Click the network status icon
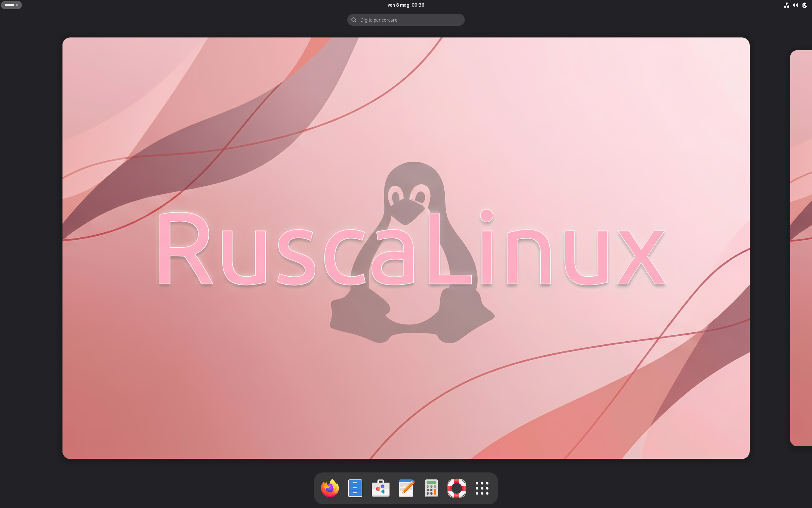 (786, 5)
